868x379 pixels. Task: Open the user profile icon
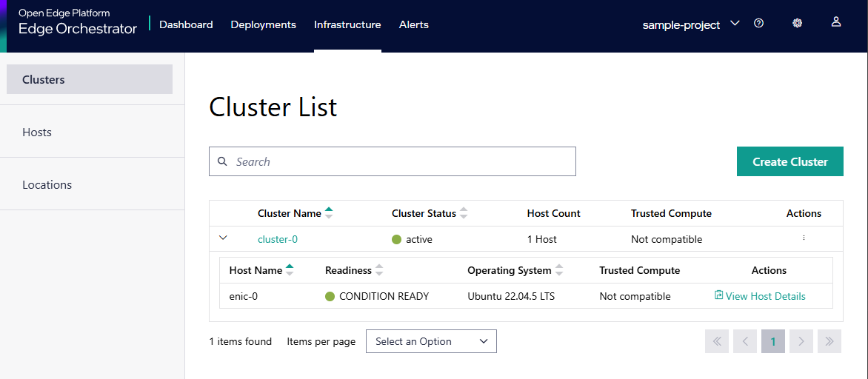tap(836, 22)
